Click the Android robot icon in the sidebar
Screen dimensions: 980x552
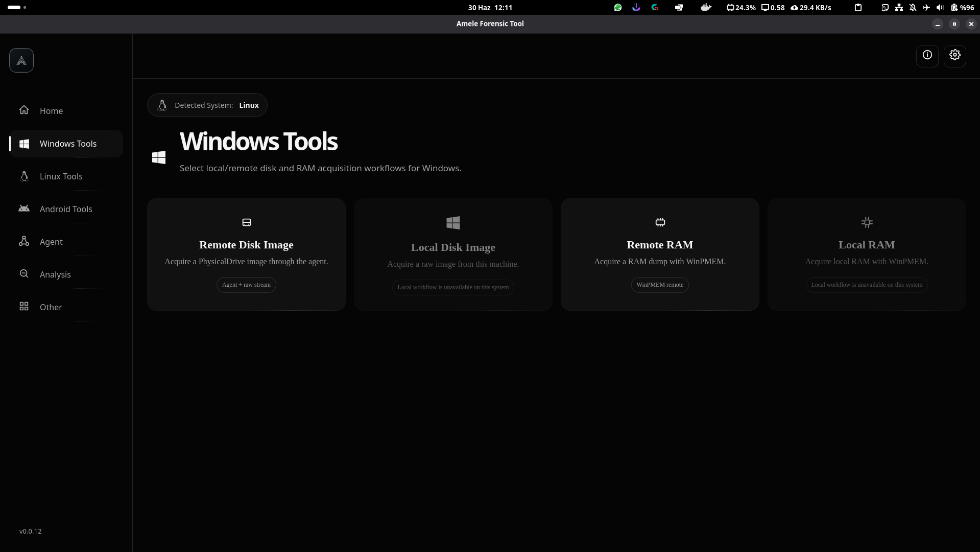[24, 209]
